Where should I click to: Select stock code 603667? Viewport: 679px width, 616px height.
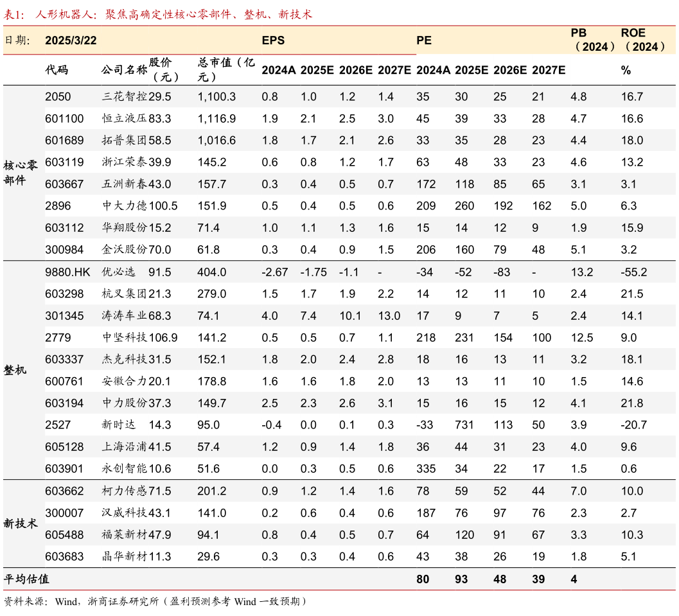[64, 184]
